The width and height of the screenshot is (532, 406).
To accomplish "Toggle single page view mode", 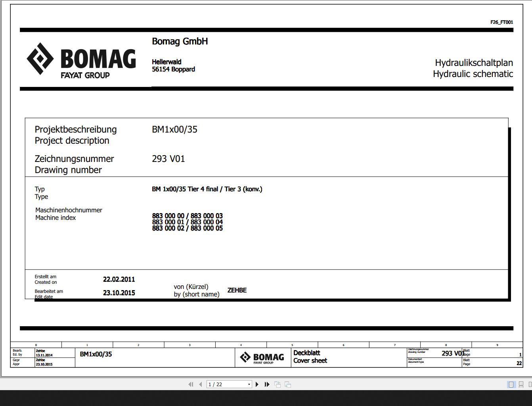I will pyautogui.click(x=511, y=384).
